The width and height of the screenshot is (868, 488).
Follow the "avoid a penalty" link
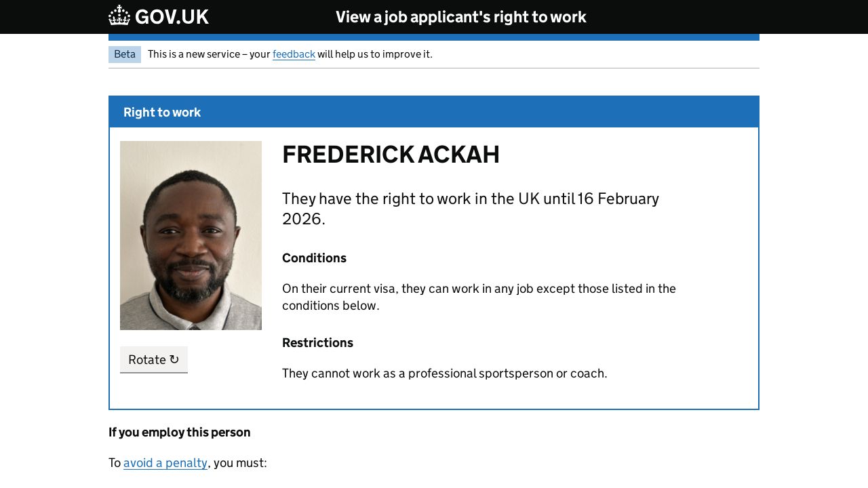(x=165, y=463)
